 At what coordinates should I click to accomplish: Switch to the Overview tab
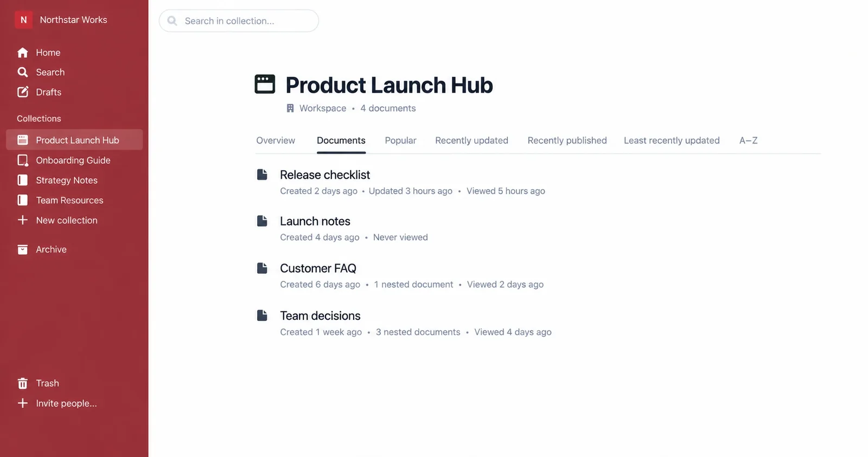[x=276, y=140]
